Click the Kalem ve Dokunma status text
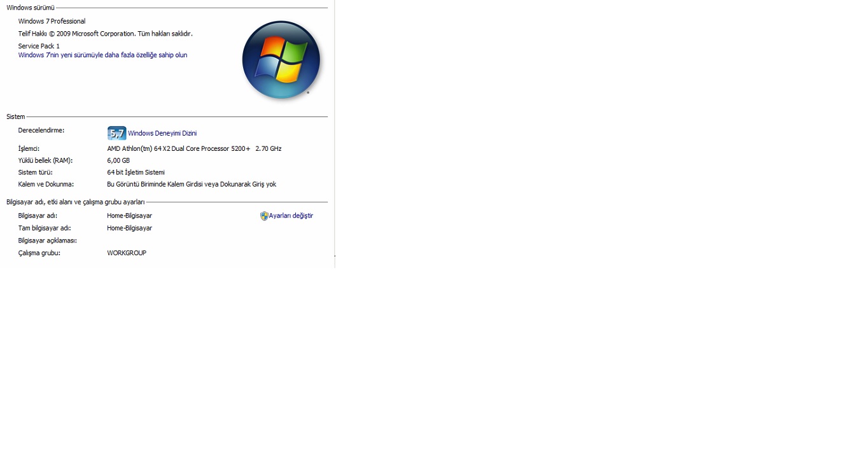868x471 pixels. [192, 185]
